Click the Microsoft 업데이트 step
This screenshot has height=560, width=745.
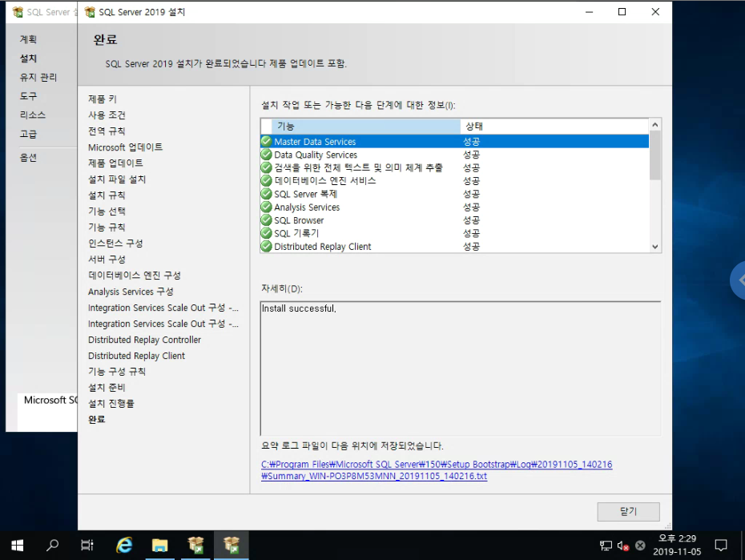[x=126, y=147]
